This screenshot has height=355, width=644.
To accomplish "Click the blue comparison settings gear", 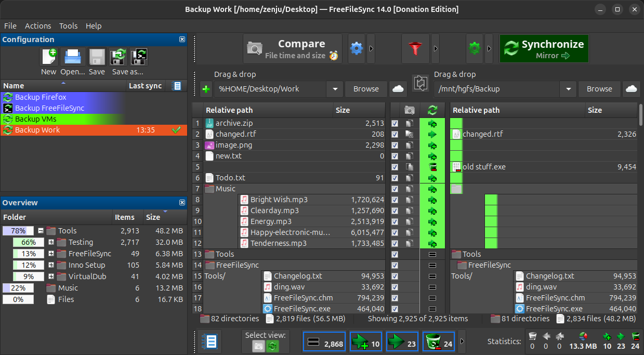I will click(356, 49).
